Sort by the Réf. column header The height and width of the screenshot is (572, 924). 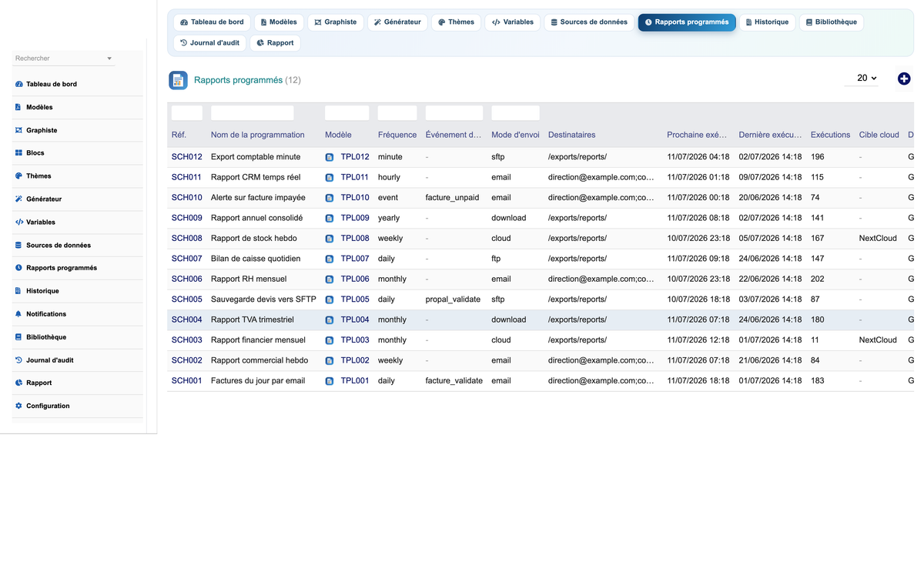click(179, 135)
